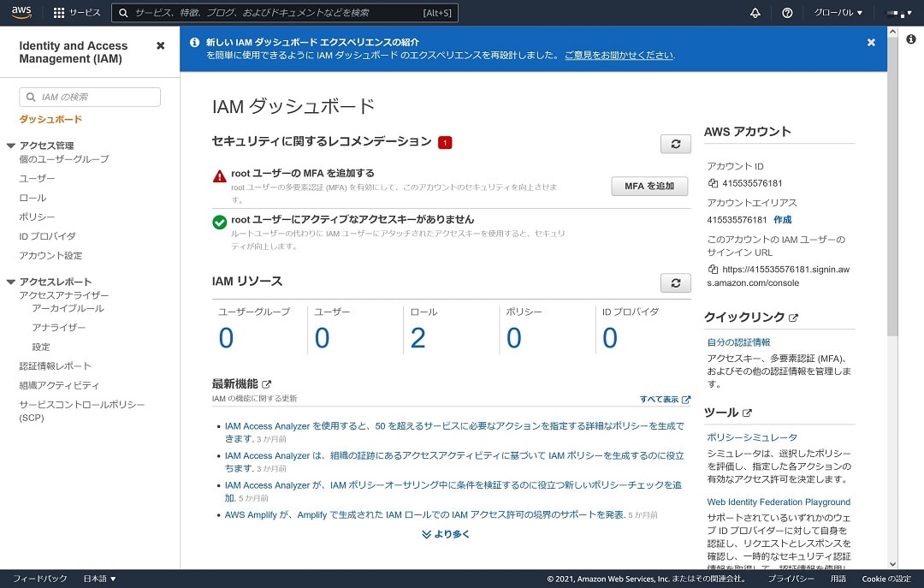Open Cookie の設定 in the footer

[x=886, y=579]
